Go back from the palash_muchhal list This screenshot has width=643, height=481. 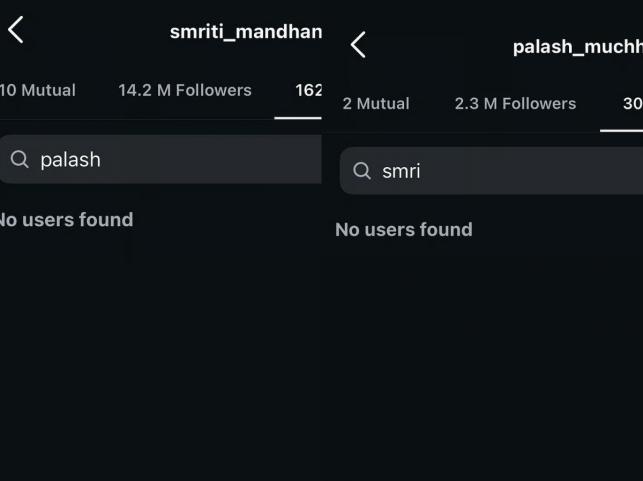(358, 45)
